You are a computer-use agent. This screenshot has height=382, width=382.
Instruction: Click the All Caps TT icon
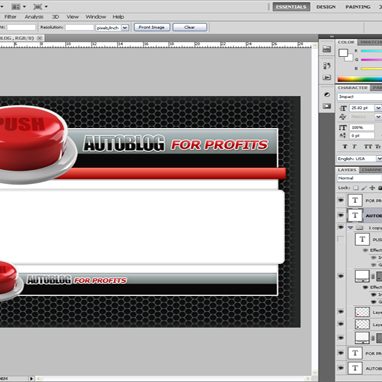(368, 146)
